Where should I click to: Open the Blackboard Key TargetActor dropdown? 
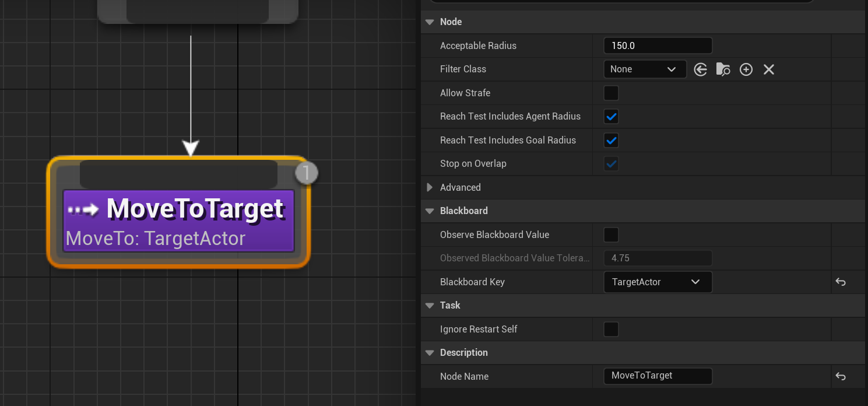point(658,282)
